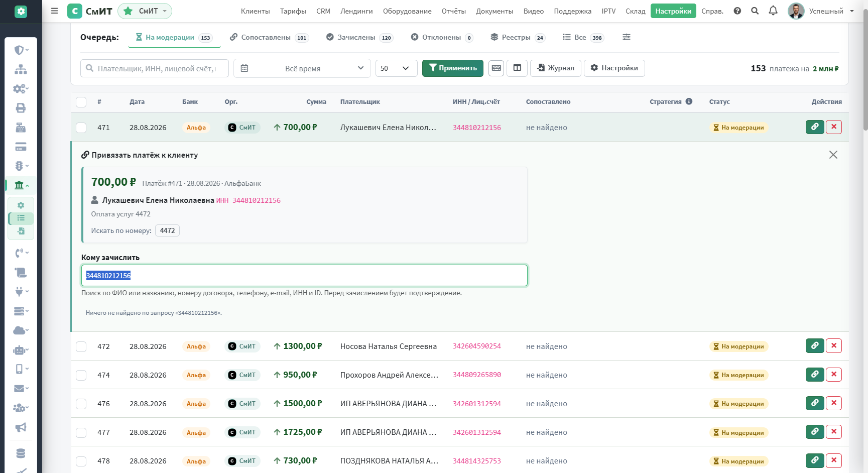Switch to the Сопоставлены tab
Screen dimensions: 868x473
pyautogui.click(x=269, y=37)
